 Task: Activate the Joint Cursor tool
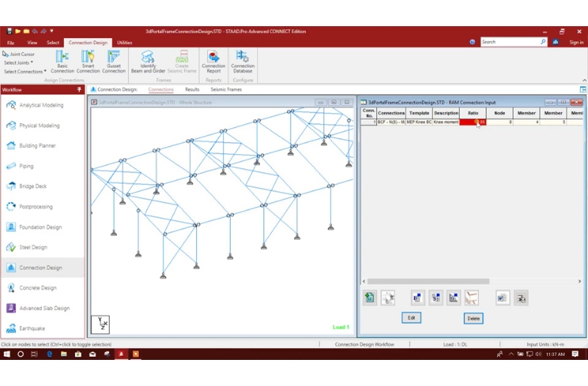tap(18, 54)
